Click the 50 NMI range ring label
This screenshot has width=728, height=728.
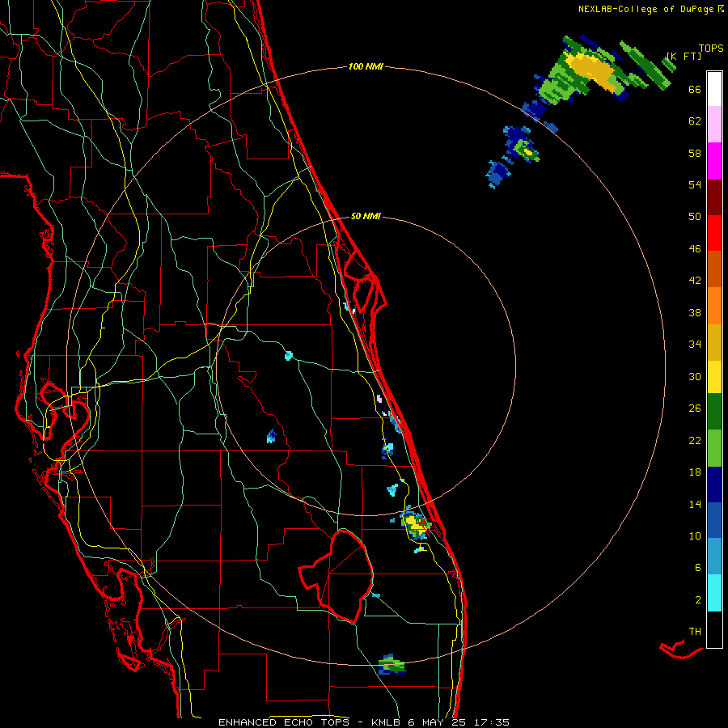click(366, 216)
